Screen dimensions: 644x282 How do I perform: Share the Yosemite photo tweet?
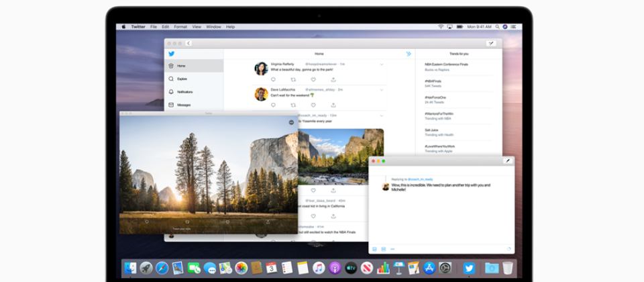click(x=333, y=191)
